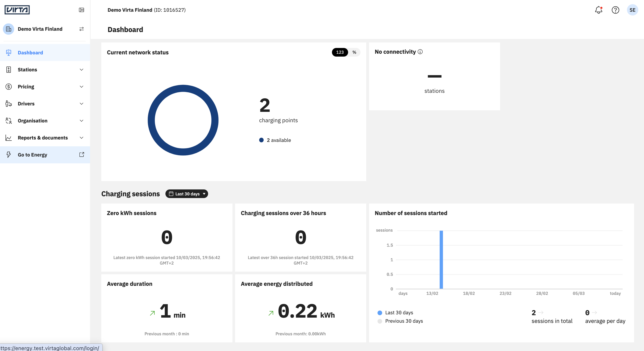
Task: Select the Demo Virta Finland organisation name
Action: coord(40,29)
